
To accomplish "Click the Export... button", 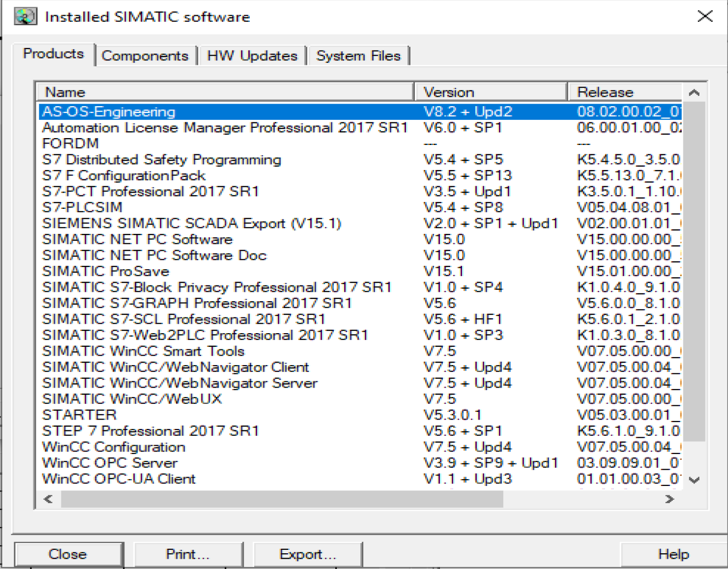I will tap(308, 554).
